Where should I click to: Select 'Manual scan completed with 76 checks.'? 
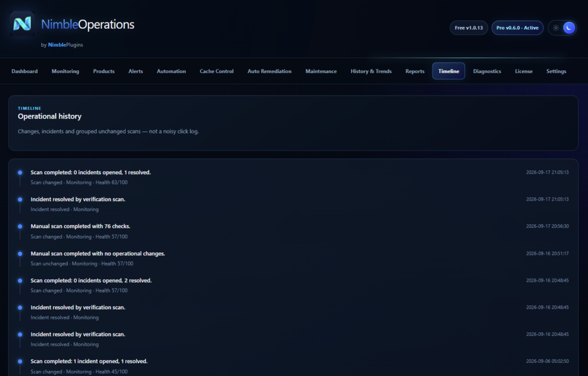pyautogui.click(x=80, y=226)
